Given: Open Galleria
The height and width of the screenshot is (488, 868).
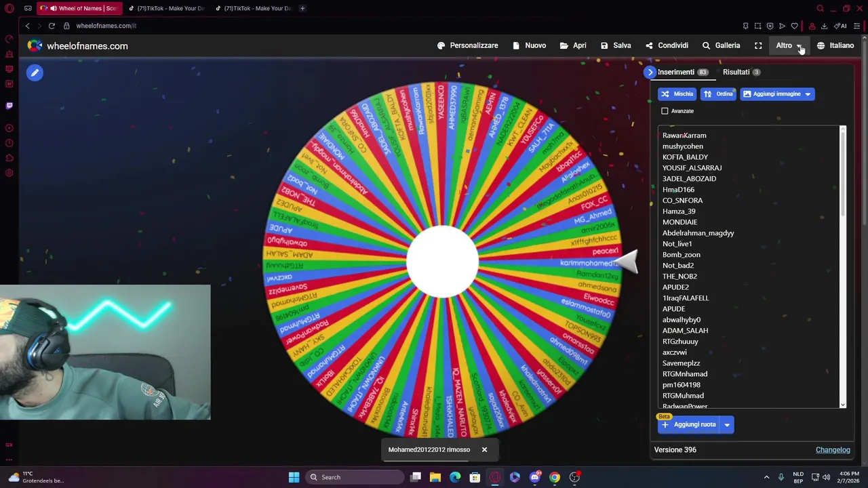Looking at the screenshot, I should [721, 45].
